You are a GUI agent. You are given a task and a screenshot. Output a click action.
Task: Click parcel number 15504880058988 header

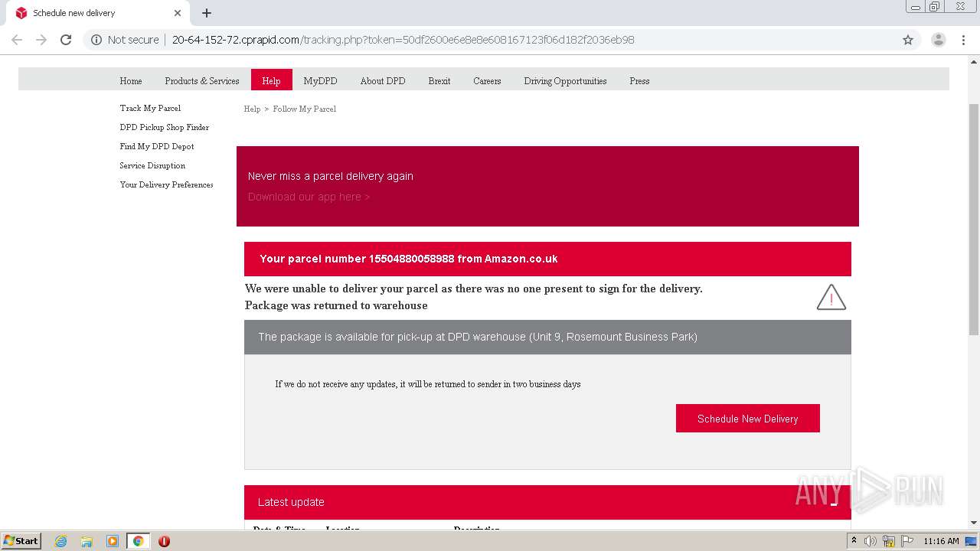[x=547, y=259]
